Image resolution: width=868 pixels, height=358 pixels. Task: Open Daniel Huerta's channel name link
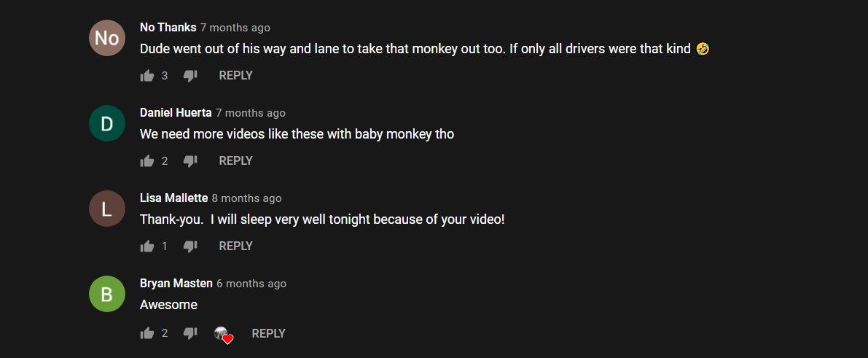coord(176,112)
